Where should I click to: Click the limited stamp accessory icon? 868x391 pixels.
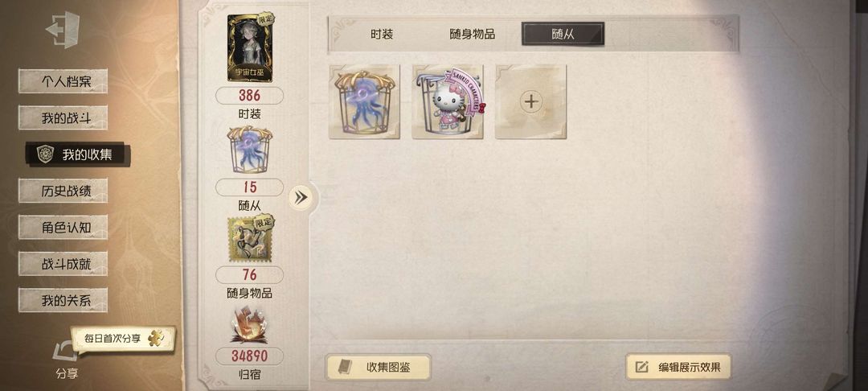(250, 239)
